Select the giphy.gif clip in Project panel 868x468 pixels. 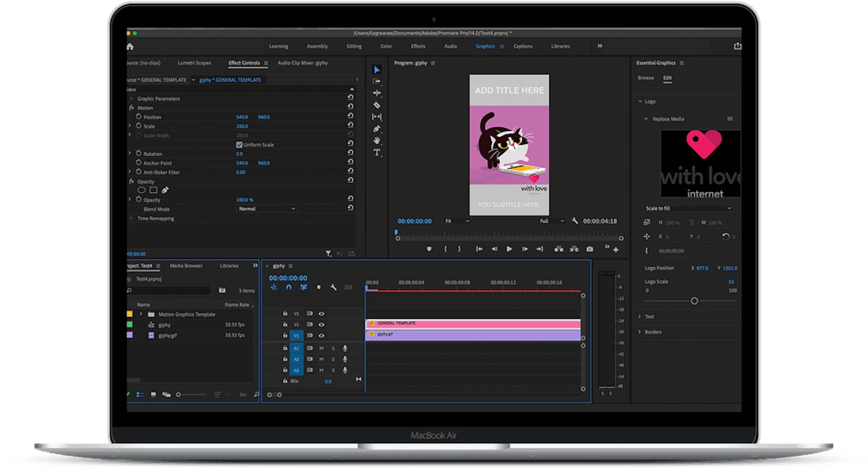point(167,335)
